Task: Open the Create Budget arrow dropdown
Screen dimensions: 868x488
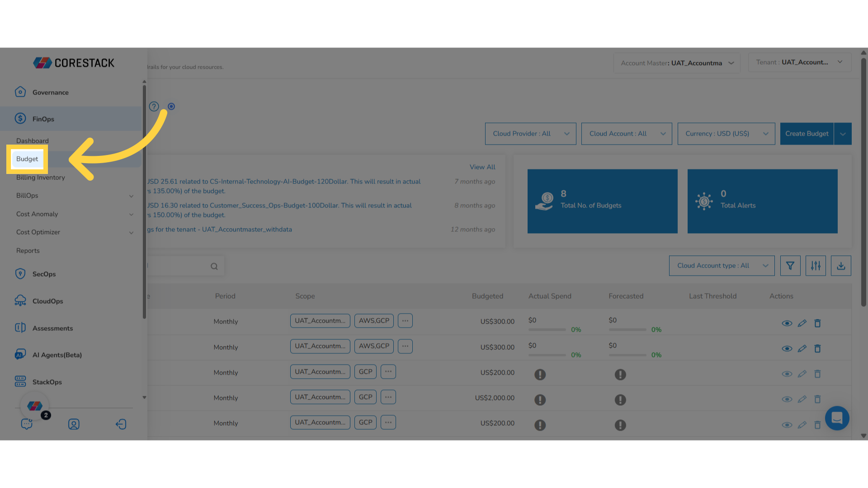Action: click(x=843, y=134)
